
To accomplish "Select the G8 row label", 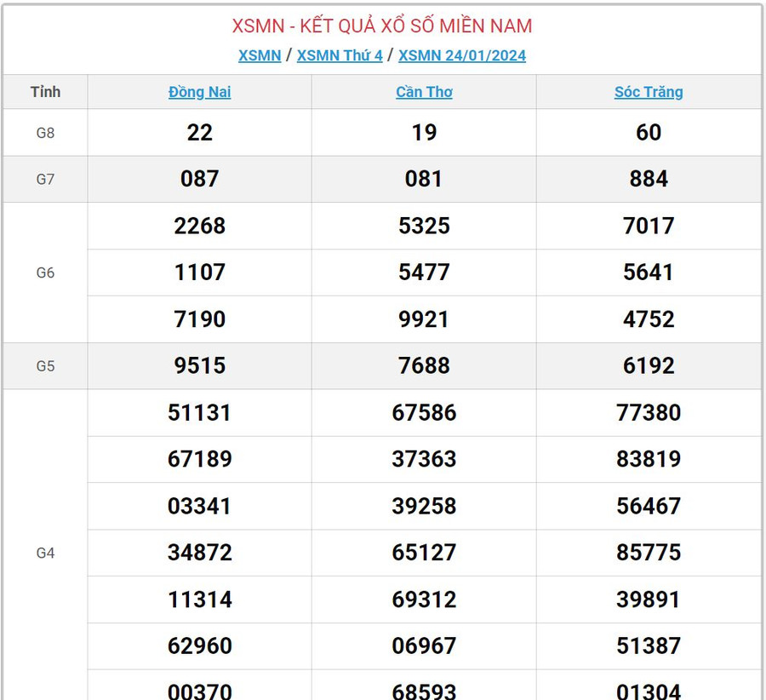I will click(x=45, y=133).
